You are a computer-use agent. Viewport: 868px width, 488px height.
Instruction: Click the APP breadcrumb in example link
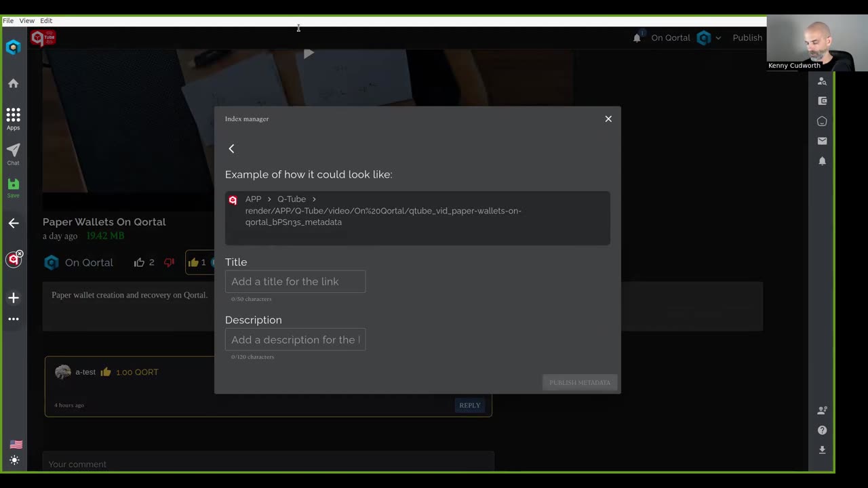pos(253,199)
